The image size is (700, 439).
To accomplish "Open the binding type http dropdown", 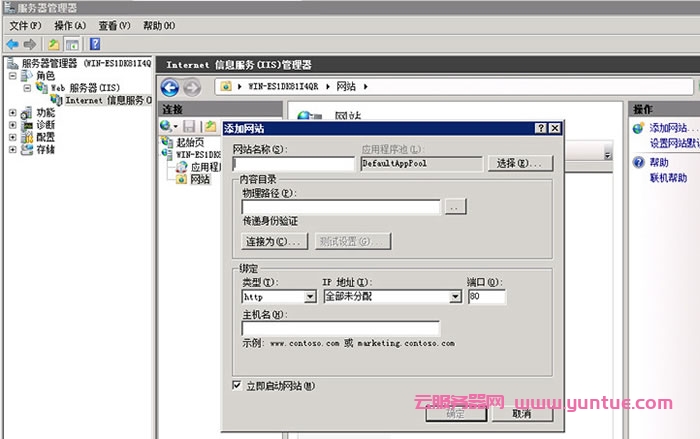I will [309, 297].
